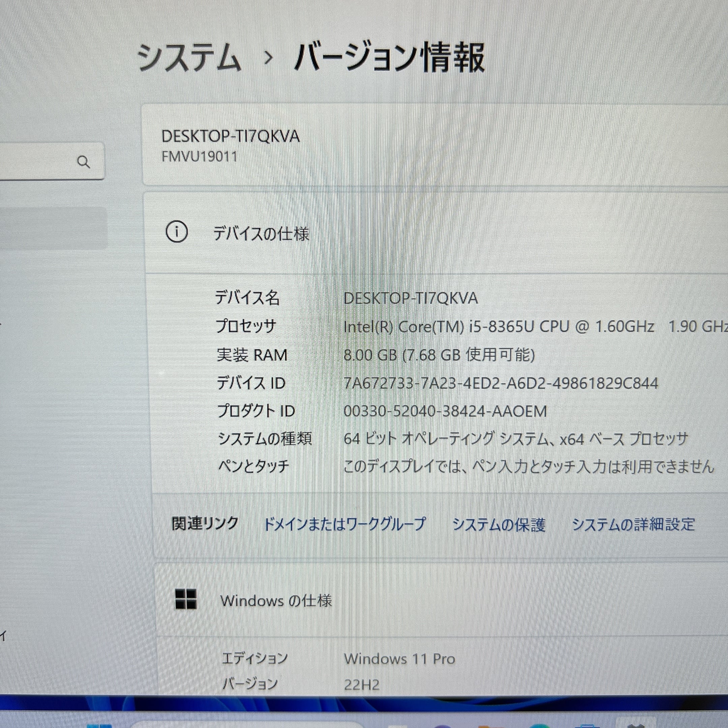Click the プロダクト ID label

(256, 411)
